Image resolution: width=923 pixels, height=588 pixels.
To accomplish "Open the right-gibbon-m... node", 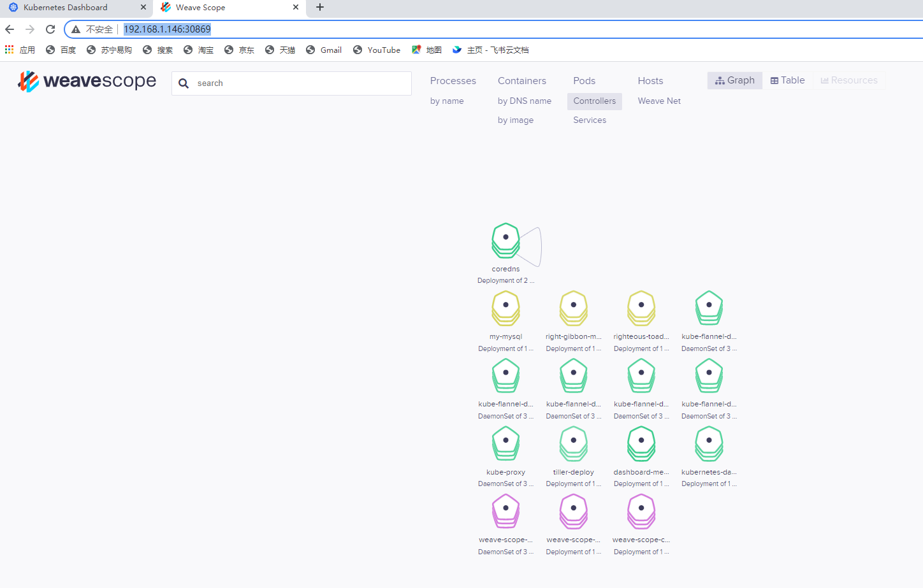I will pos(574,308).
